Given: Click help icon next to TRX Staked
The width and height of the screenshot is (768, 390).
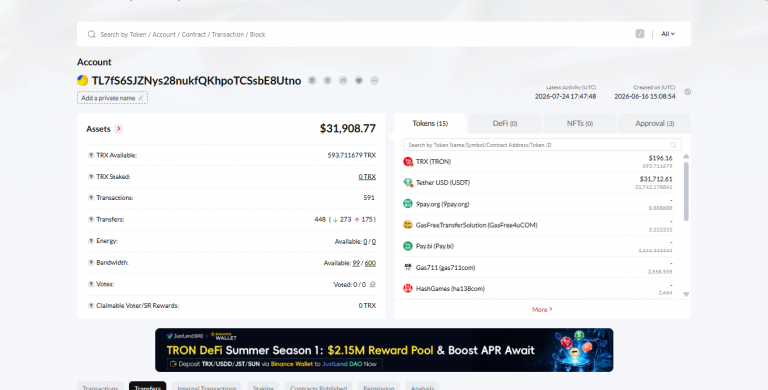Looking at the screenshot, I should click(x=91, y=176).
